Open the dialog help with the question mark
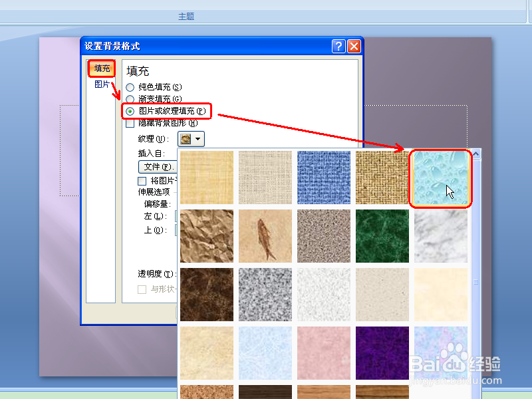The width and height of the screenshot is (532, 399). pos(338,46)
